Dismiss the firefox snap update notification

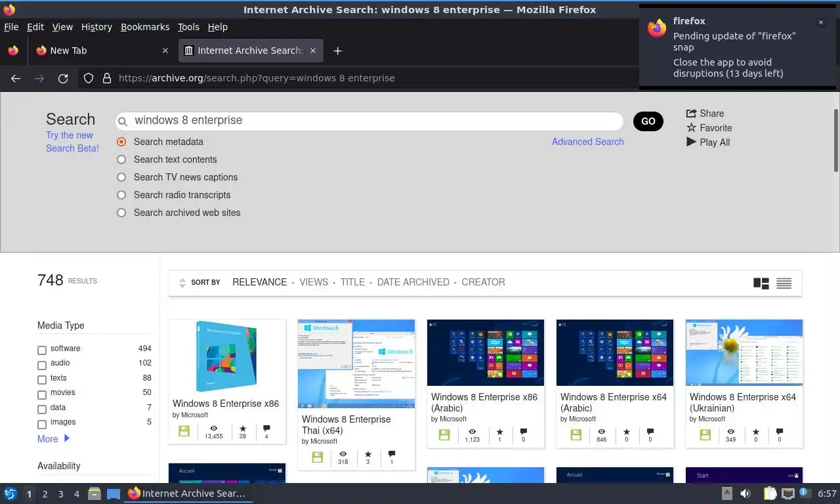click(820, 22)
